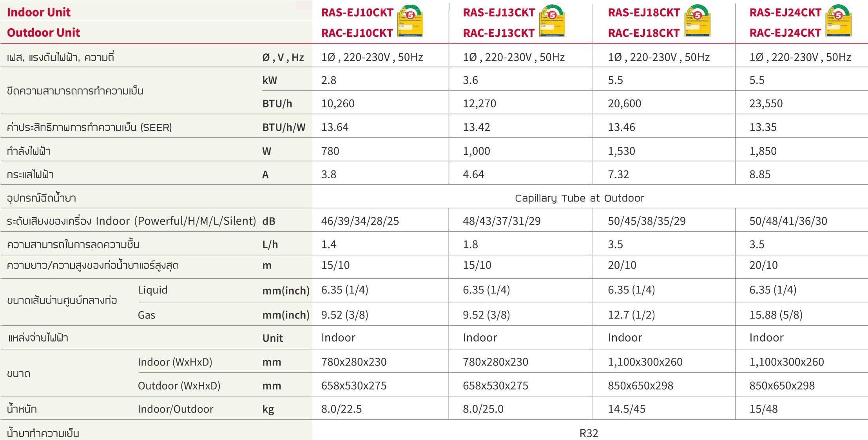Select weight value 8.0/22.5
868x440 pixels.
[341, 409]
